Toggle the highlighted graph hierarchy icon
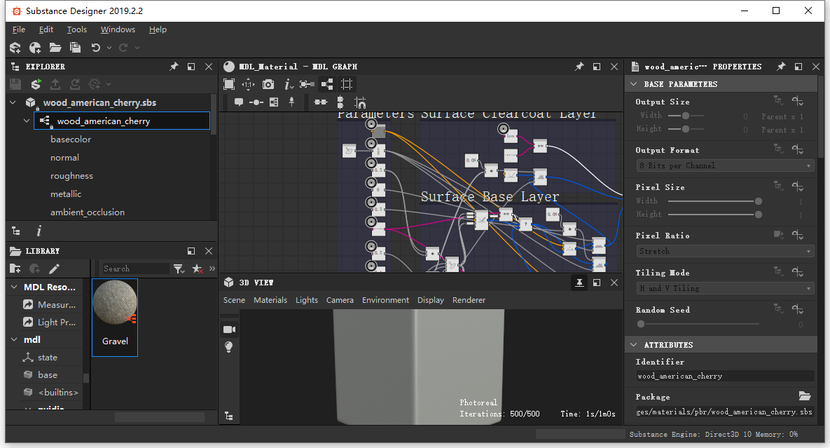Viewport: 830px width, 448px height. (x=327, y=84)
